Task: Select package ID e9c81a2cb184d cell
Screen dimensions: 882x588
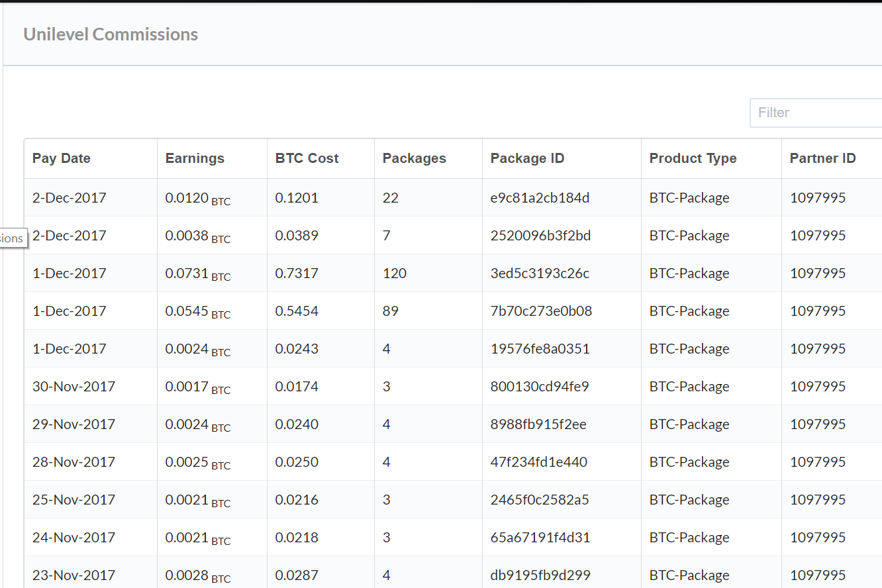Action: (540, 198)
